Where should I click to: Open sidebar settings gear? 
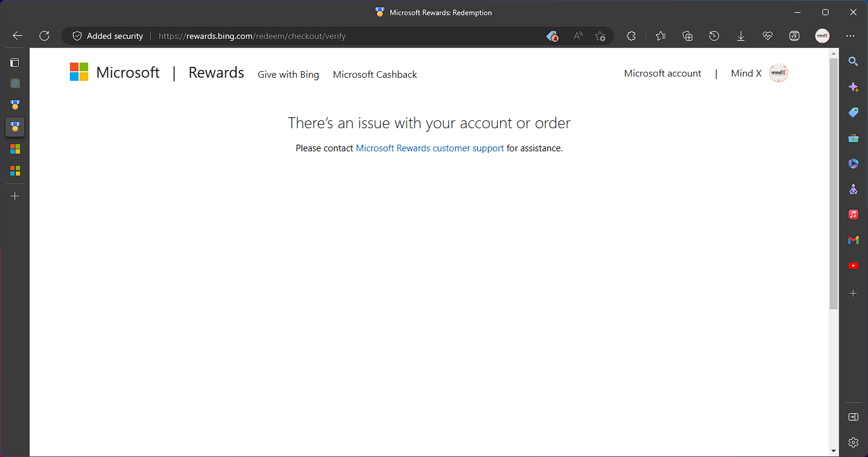[x=853, y=442]
